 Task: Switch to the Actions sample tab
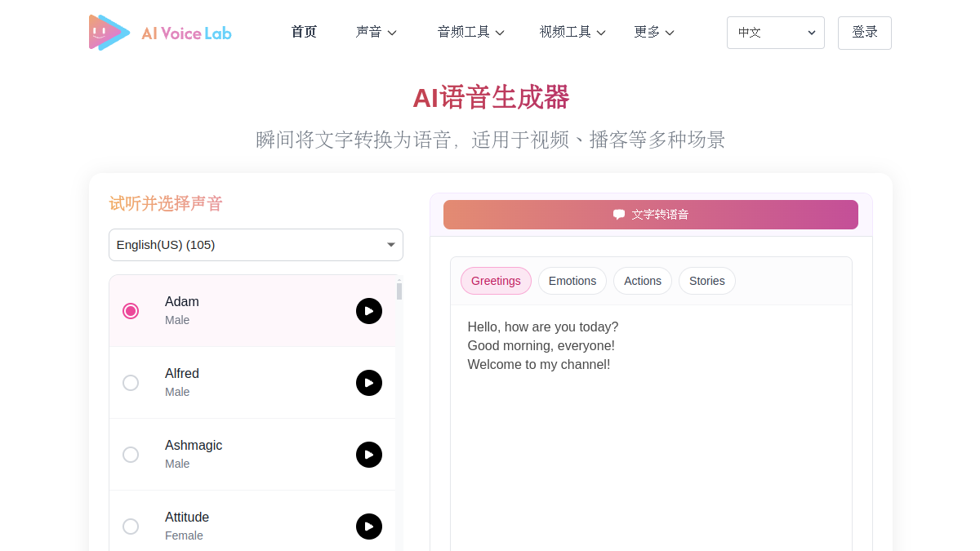coord(643,281)
